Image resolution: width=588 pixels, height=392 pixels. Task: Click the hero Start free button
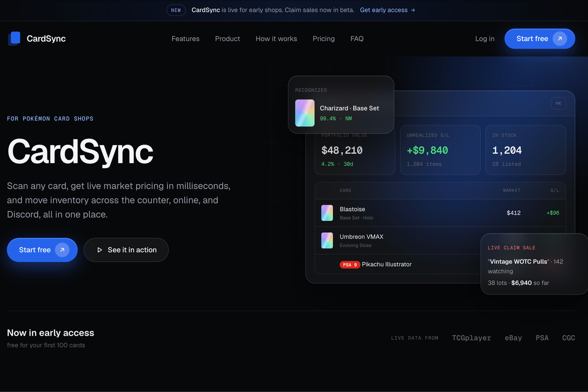(x=42, y=250)
